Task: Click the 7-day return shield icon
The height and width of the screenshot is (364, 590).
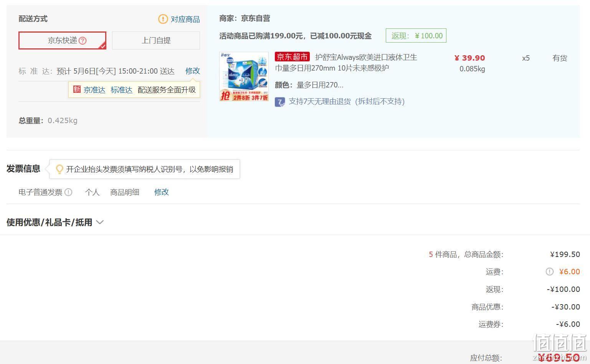Action: pos(280,102)
